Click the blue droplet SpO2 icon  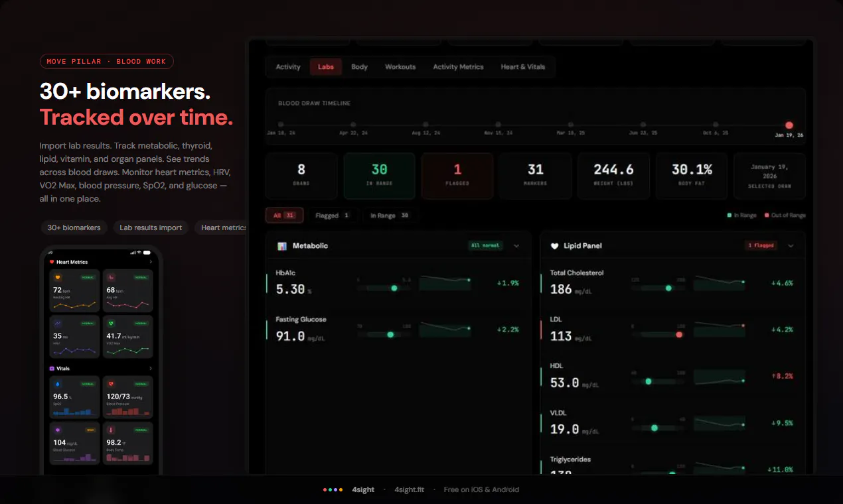coord(58,384)
